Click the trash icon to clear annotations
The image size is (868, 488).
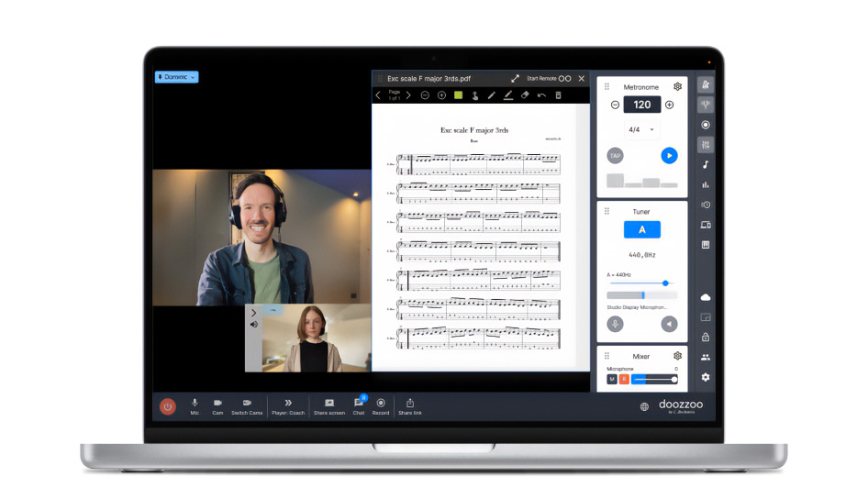pos(558,95)
